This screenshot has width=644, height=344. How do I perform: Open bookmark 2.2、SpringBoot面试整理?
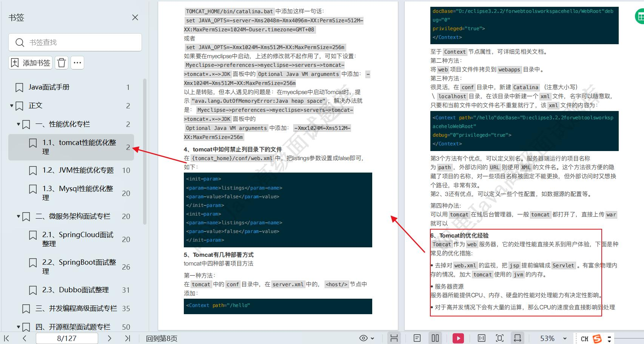pyautogui.click(x=79, y=267)
